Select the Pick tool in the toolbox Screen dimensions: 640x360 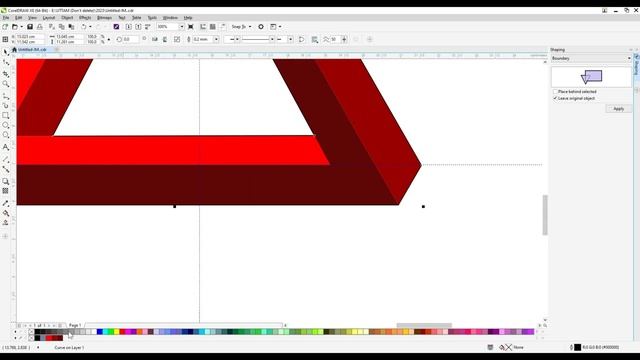[x=6, y=52]
